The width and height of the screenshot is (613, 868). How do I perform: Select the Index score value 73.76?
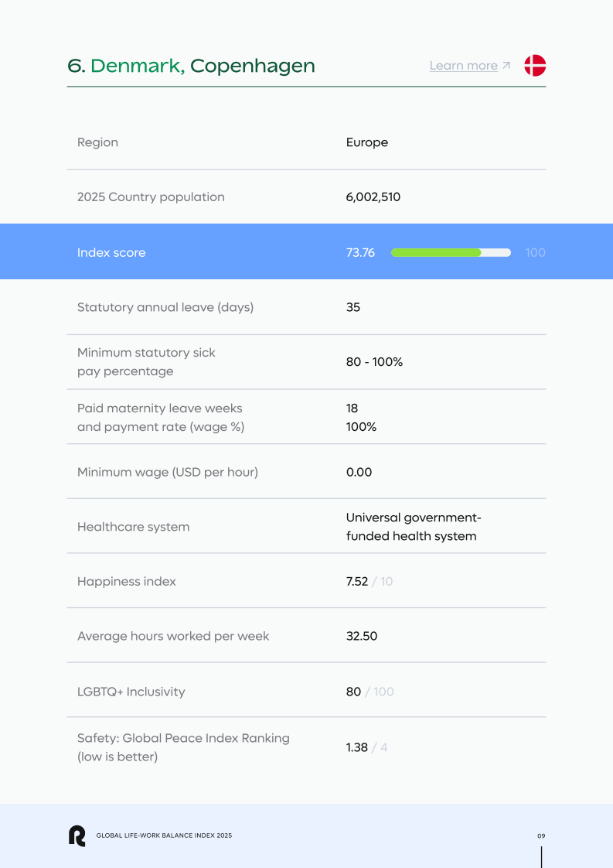coord(360,252)
